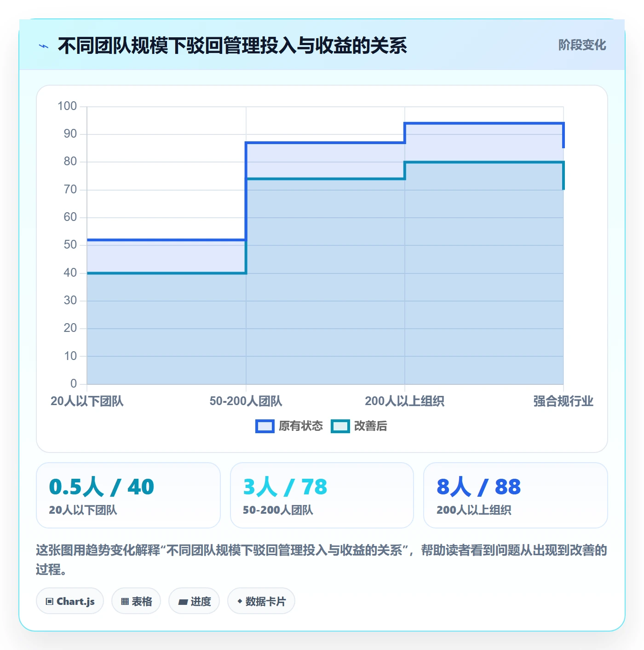This screenshot has height=650, width=644.
Task: Click the icon in the Chart.js tag
Action: point(50,602)
